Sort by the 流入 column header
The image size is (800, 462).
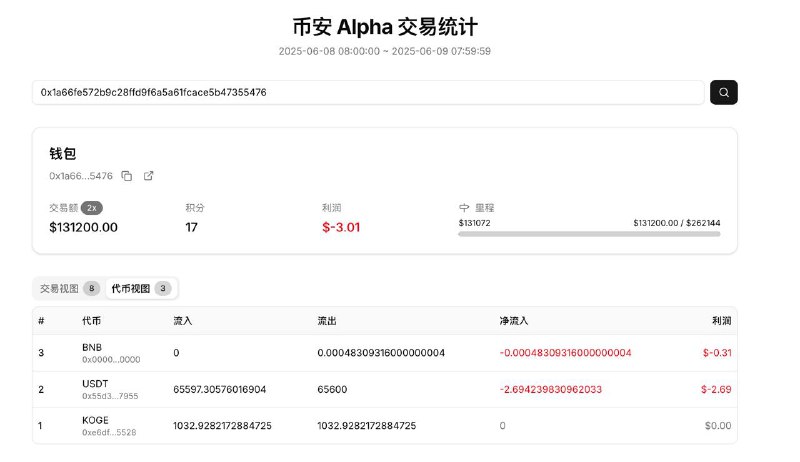[183, 321]
